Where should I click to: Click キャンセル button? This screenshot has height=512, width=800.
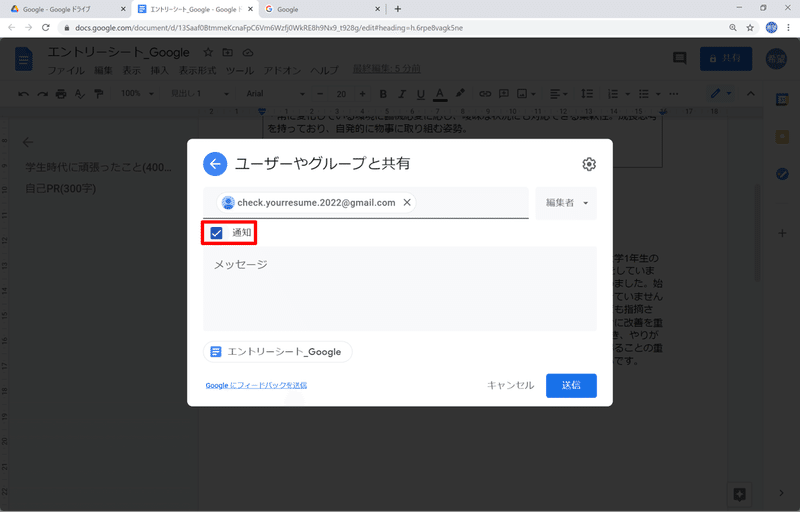[x=510, y=386]
